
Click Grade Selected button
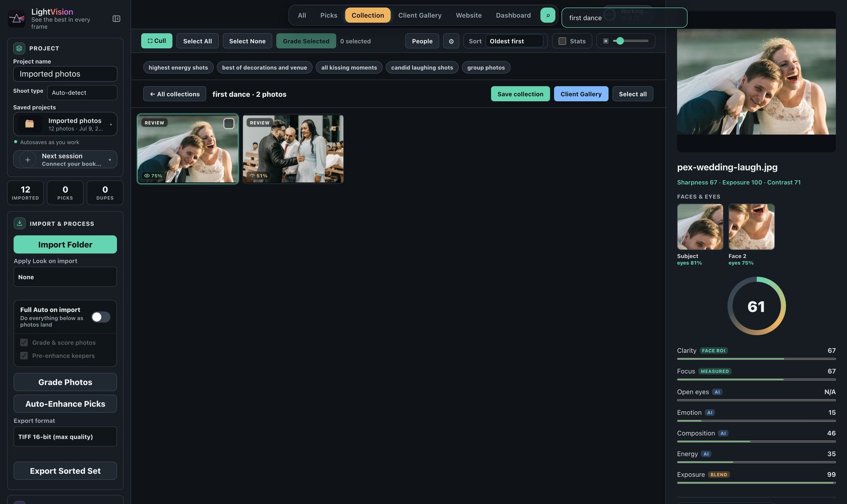(306, 41)
